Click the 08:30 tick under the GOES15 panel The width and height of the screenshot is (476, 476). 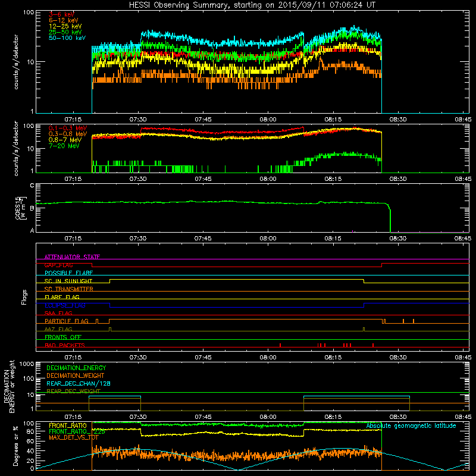(x=398, y=239)
